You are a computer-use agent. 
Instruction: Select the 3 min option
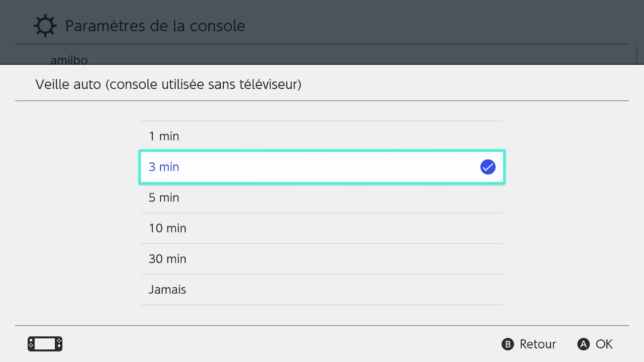point(321,167)
